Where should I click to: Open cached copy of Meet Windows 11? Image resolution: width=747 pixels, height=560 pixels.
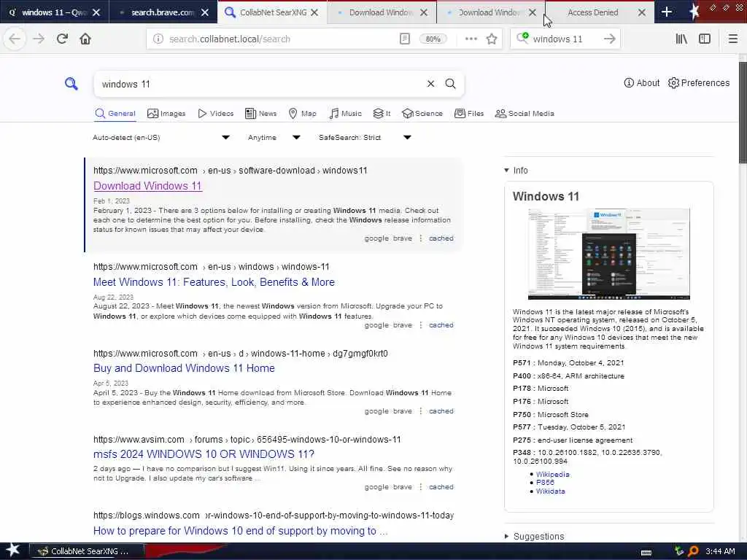coord(441,324)
